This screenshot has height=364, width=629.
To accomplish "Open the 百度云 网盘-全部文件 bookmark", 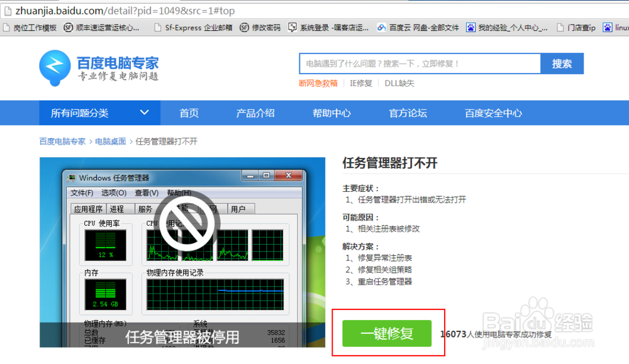I will click(x=418, y=28).
